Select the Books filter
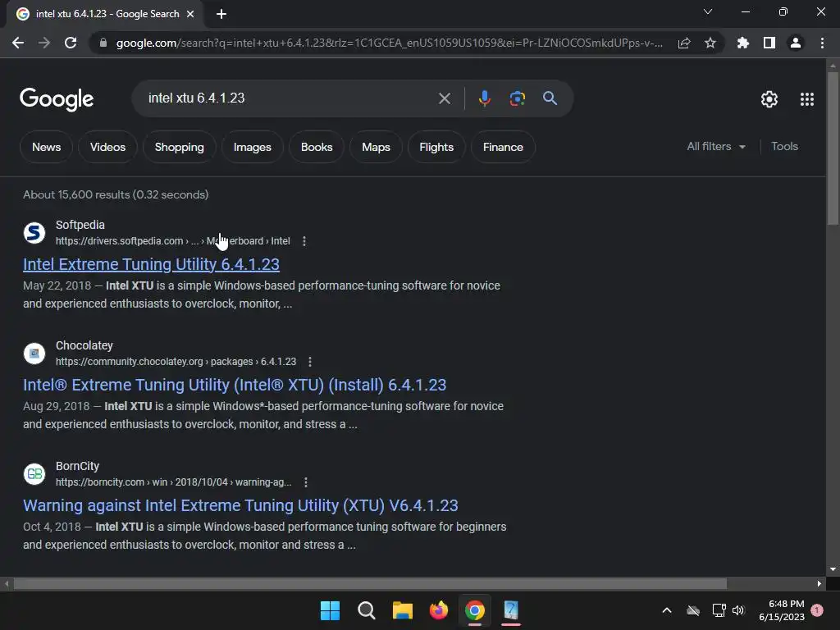 (317, 147)
